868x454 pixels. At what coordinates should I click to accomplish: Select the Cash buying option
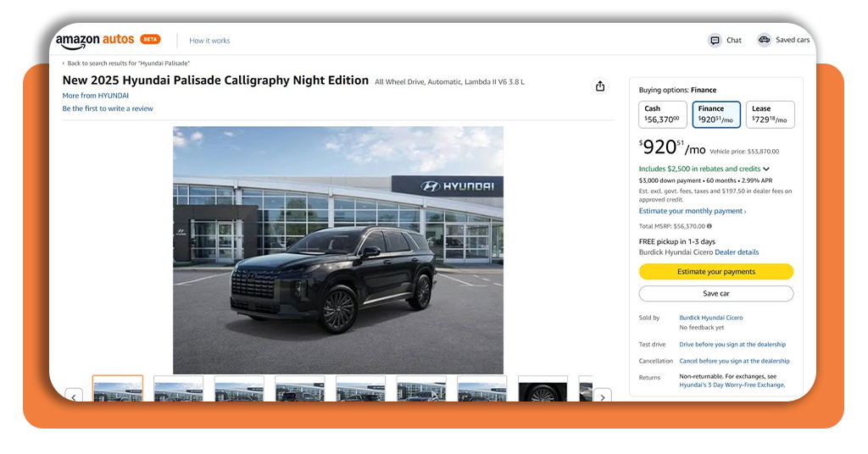click(x=662, y=114)
